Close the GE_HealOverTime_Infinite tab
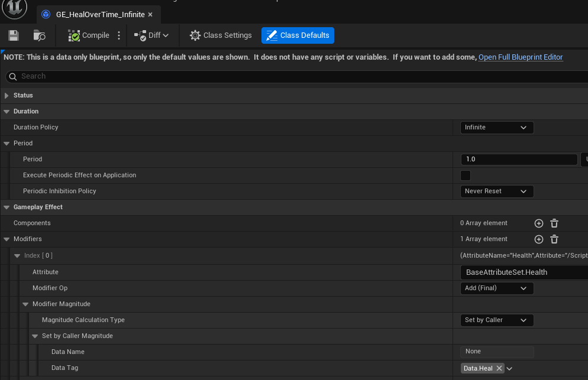588x380 pixels. coord(150,15)
